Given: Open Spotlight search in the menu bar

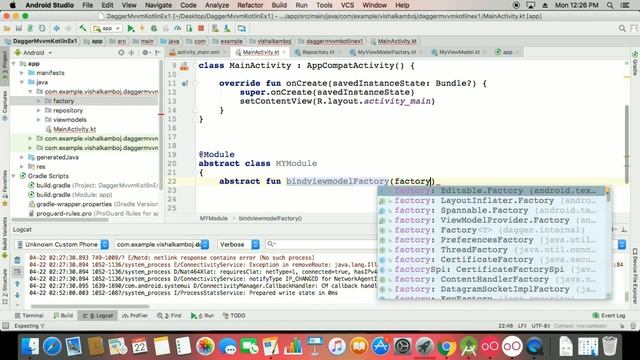Looking at the screenshot, I should click(x=610, y=5).
